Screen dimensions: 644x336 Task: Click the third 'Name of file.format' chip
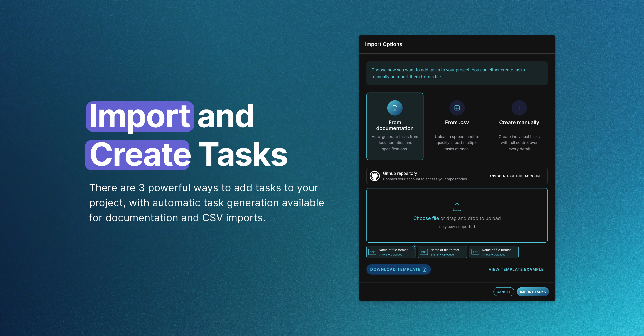click(x=496, y=252)
